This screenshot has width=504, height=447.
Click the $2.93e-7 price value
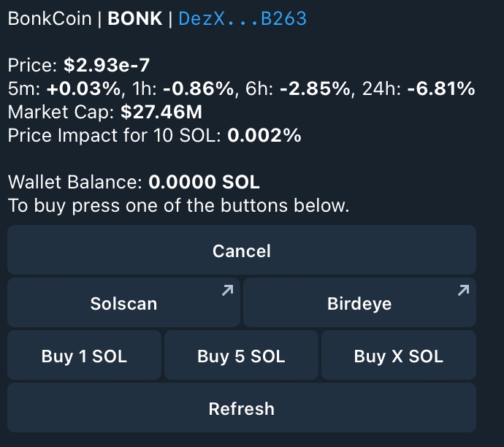point(107,66)
